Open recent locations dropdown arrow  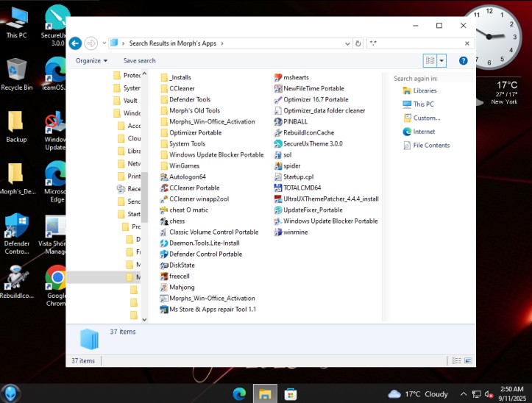(104, 43)
